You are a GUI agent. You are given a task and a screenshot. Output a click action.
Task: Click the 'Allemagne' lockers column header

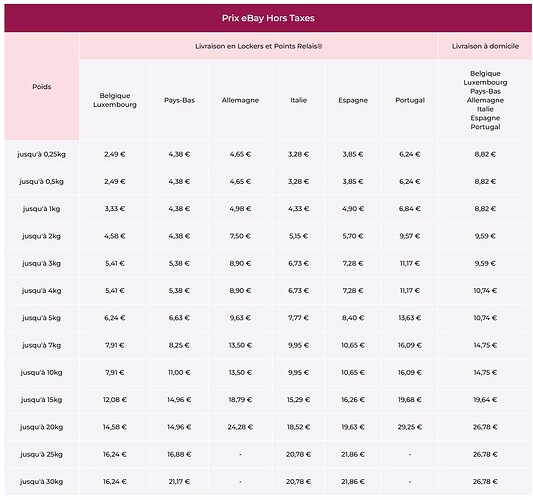coord(240,100)
